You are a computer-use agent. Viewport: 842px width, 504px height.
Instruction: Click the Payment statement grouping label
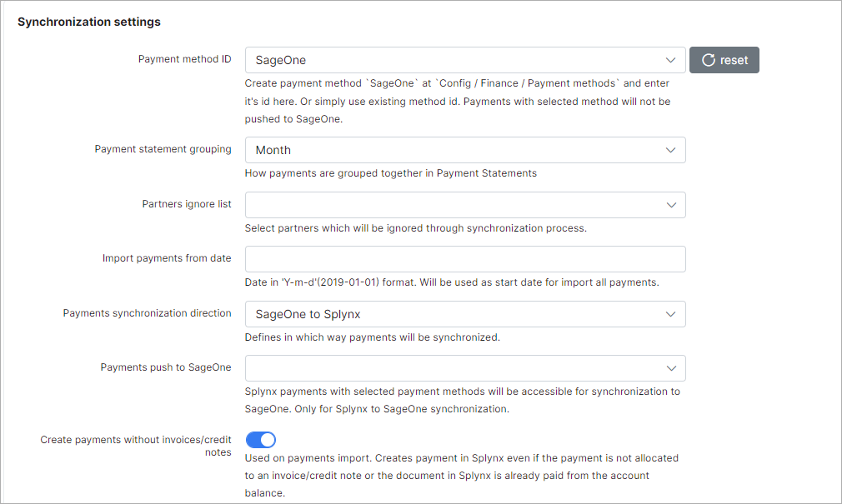point(163,149)
